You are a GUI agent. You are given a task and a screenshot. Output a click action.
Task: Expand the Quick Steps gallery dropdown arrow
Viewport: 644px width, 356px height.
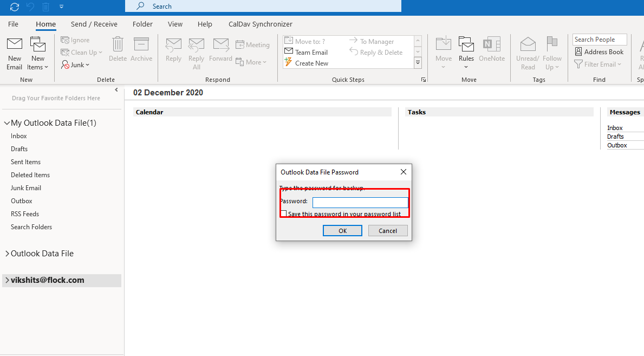pyautogui.click(x=418, y=62)
